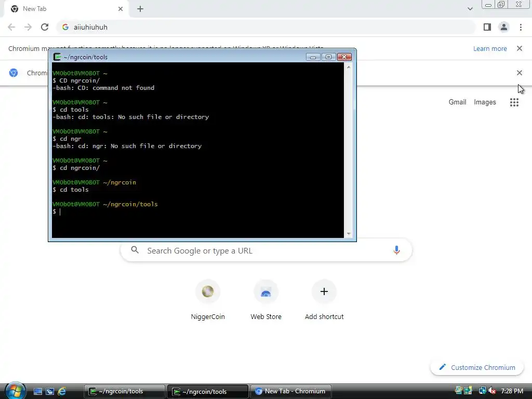Image resolution: width=532 pixels, height=399 pixels.
Task: Close the ~/ngrcoin/tools terminal window
Action: point(344,57)
